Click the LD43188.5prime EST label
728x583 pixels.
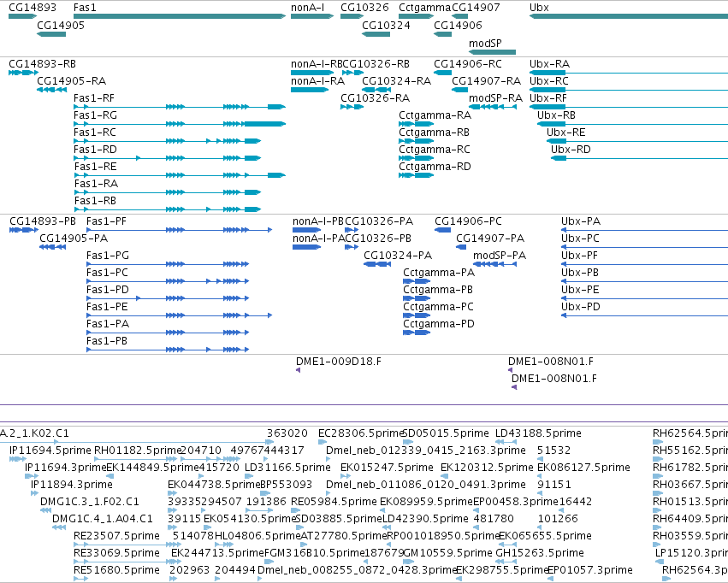[x=539, y=433]
